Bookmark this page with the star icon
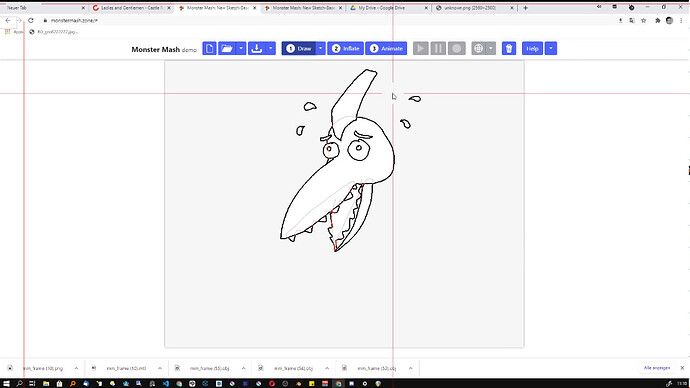Image resolution: width=690 pixels, height=388 pixels. pos(643,20)
